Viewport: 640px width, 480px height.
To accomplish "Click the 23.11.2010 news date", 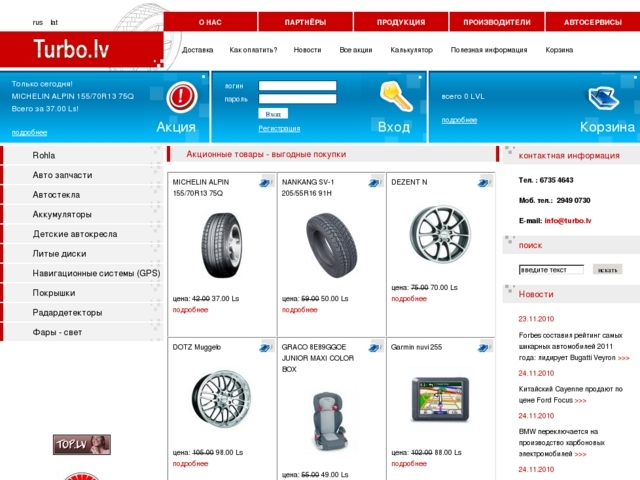I will [536, 319].
